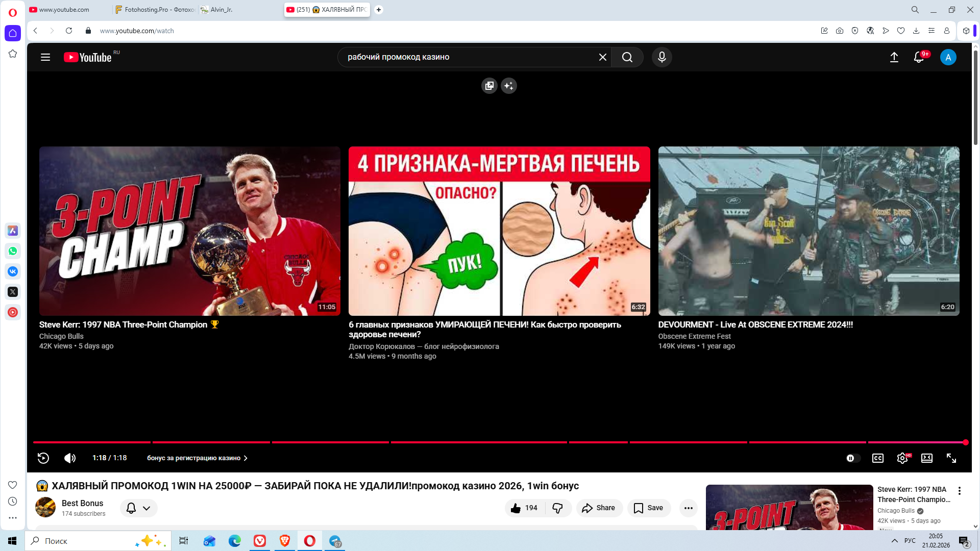Open YouTube notifications bell
This screenshot has height=551, width=980.
point(919,57)
